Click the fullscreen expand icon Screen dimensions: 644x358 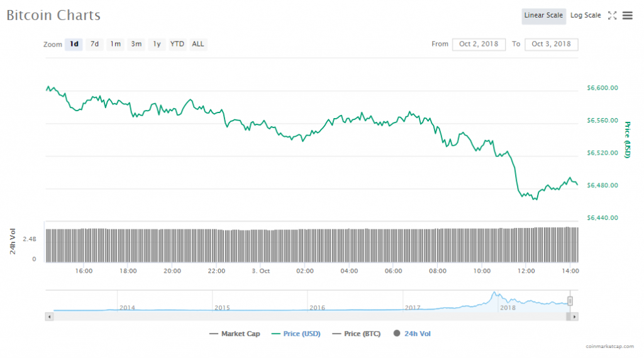pos(612,16)
